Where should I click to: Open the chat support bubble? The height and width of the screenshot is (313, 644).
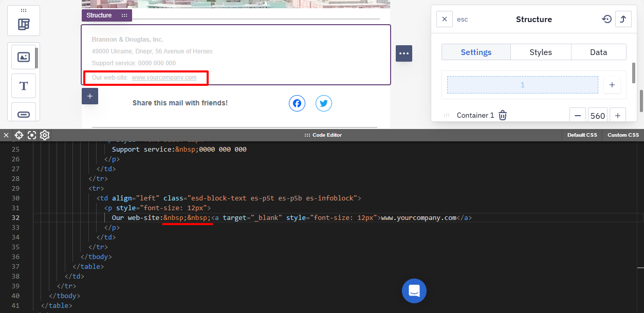point(414,291)
